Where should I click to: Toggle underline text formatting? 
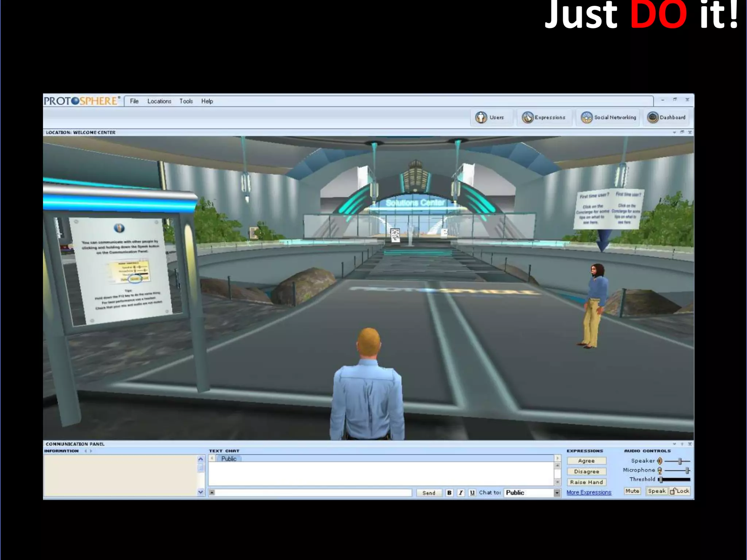(x=472, y=493)
